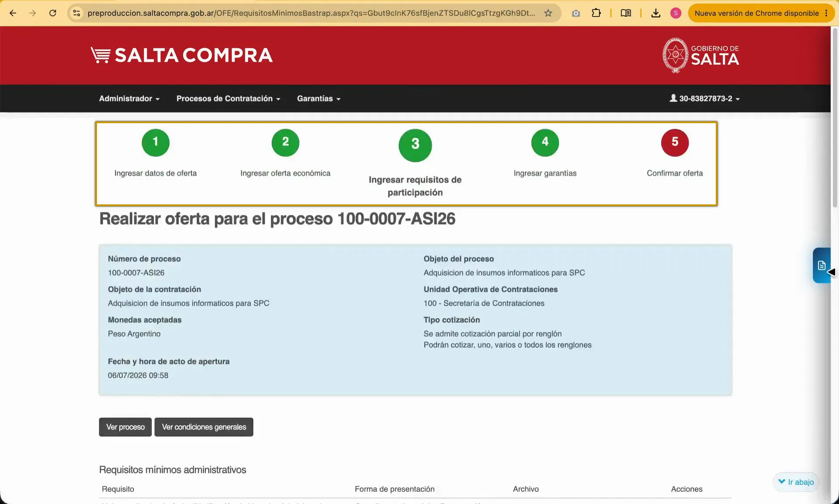Open Chrome menu three dots

[x=826, y=13]
